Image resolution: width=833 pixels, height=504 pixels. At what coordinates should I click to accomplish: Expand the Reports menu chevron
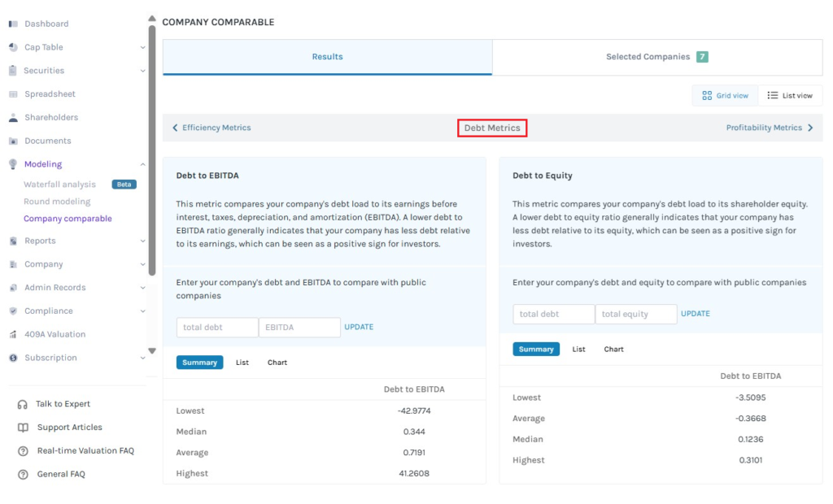point(142,241)
